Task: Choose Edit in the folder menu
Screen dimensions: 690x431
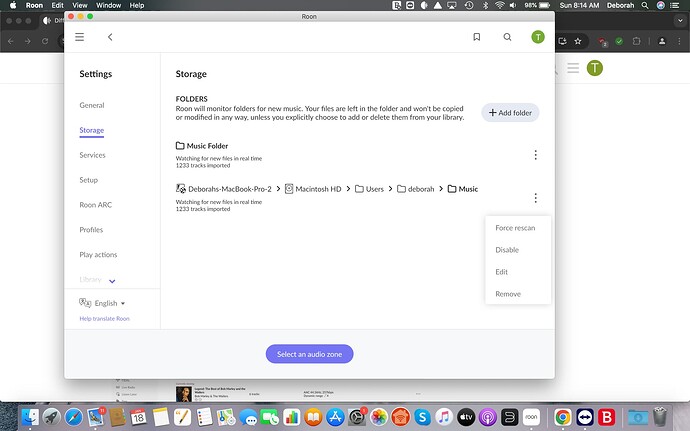Action: point(501,272)
